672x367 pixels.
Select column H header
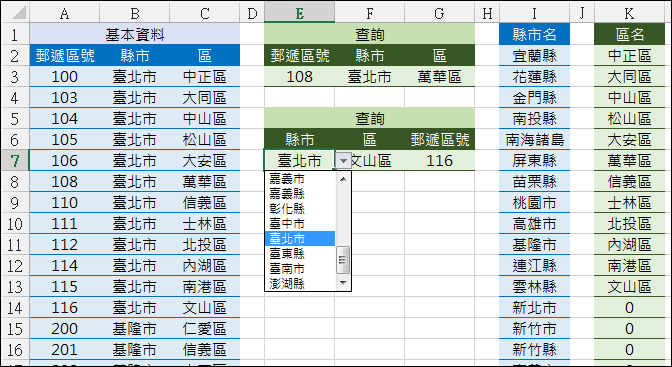tap(487, 13)
